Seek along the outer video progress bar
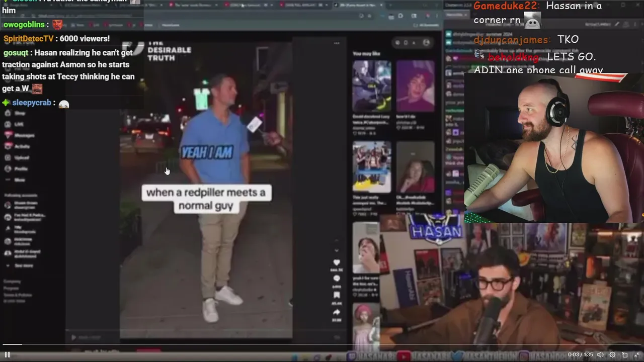This screenshot has height=362, width=644. tap(322, 345)
